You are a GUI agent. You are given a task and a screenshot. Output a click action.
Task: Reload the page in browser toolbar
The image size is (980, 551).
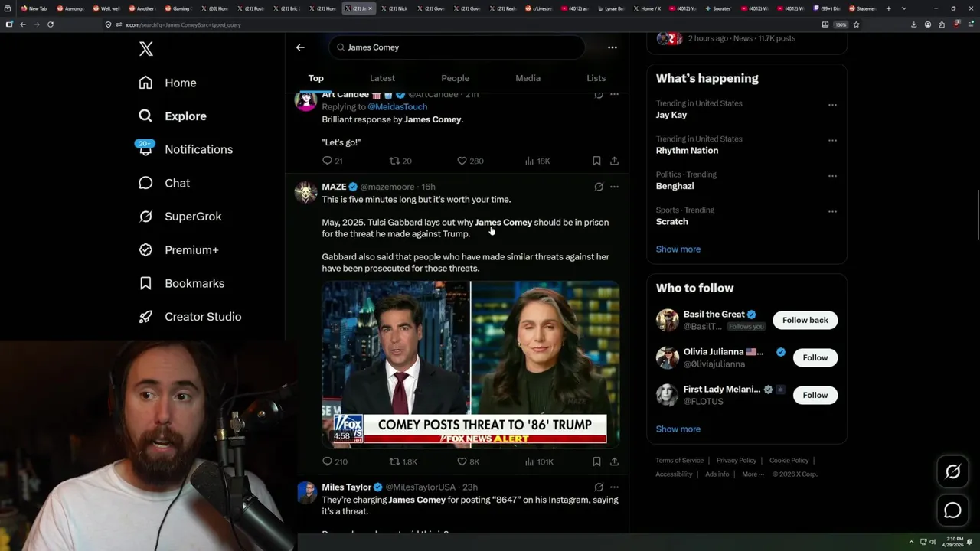click(51, 24)
